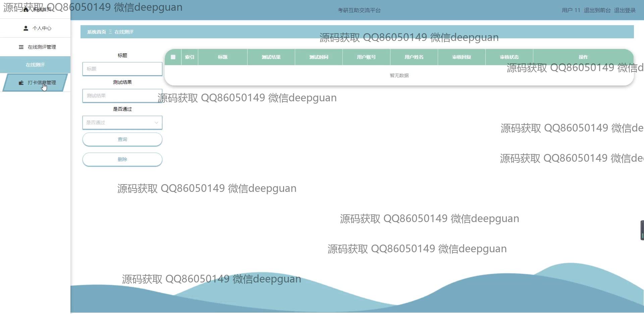Toggle the select-all checkbox in table header

click(173, 57)
